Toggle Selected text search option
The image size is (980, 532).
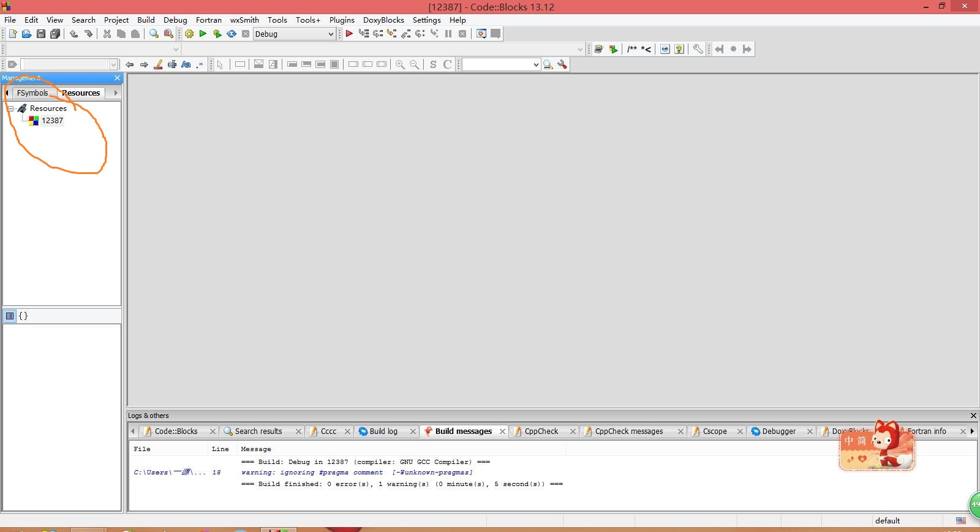click(x=172, y=64)
